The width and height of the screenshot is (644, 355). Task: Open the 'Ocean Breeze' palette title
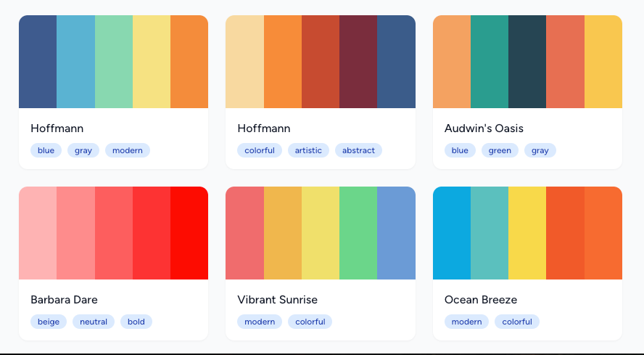pyautogui.click(x=481, y=300)
